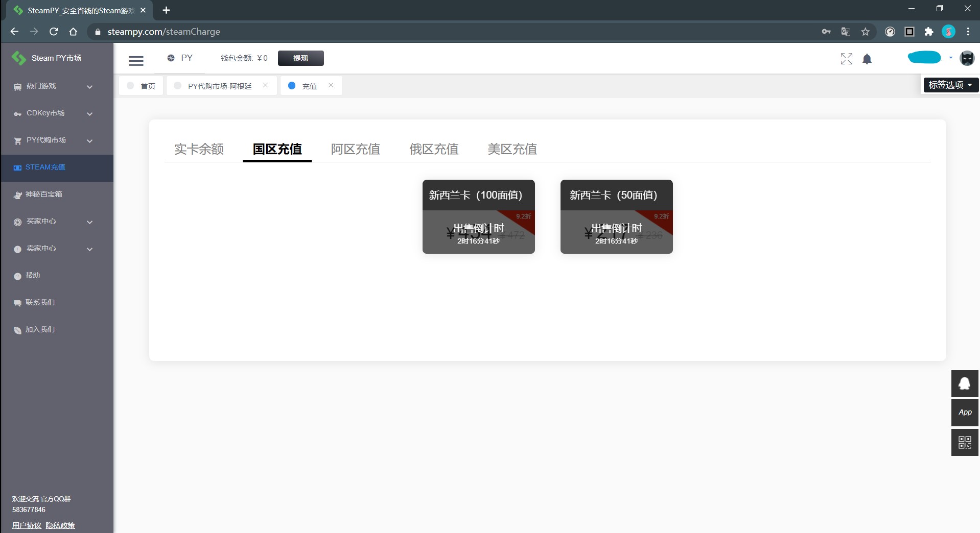Click the browser back arrow

[x=14, y=32]
